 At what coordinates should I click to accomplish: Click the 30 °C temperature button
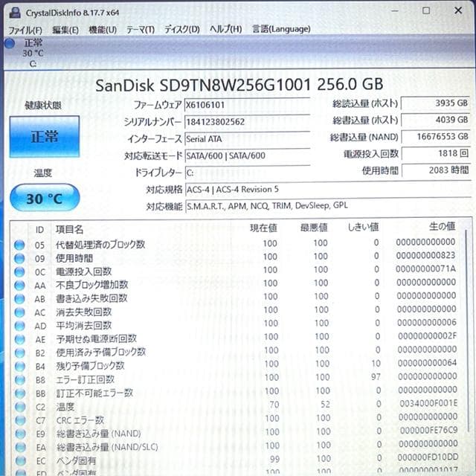[x=44, y=198]
